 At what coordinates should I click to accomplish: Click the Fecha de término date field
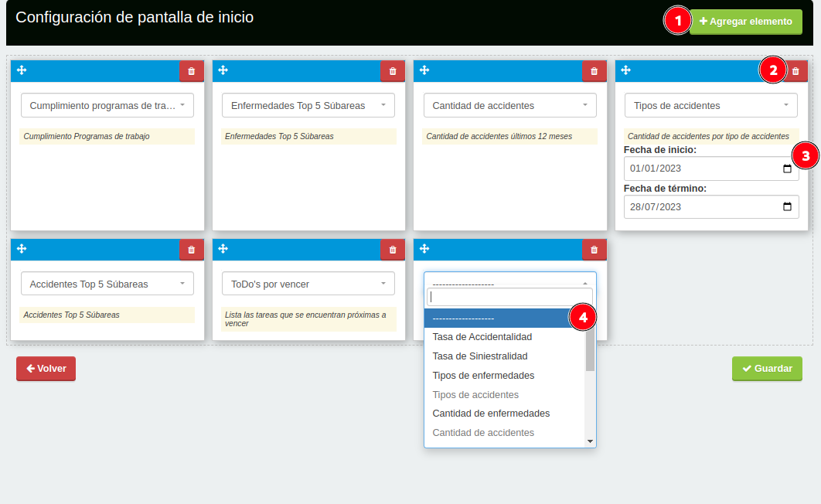(x=711, y=206)
